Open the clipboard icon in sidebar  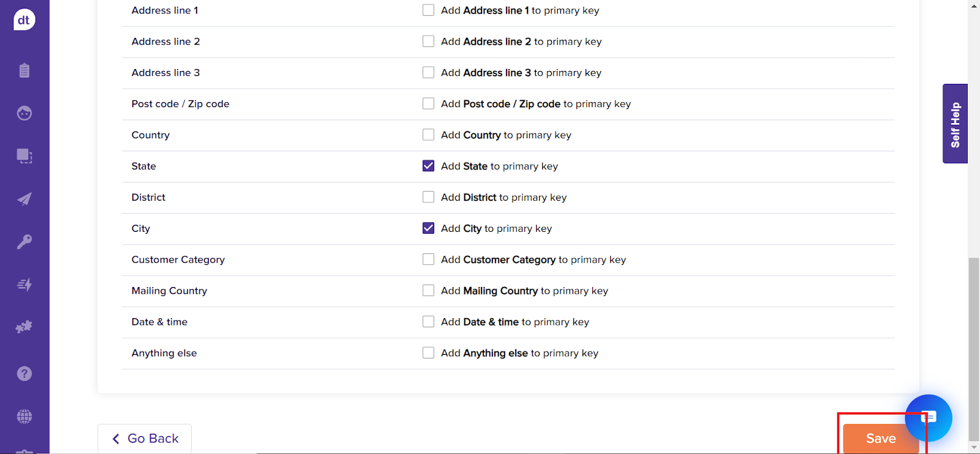pos(24,70)
